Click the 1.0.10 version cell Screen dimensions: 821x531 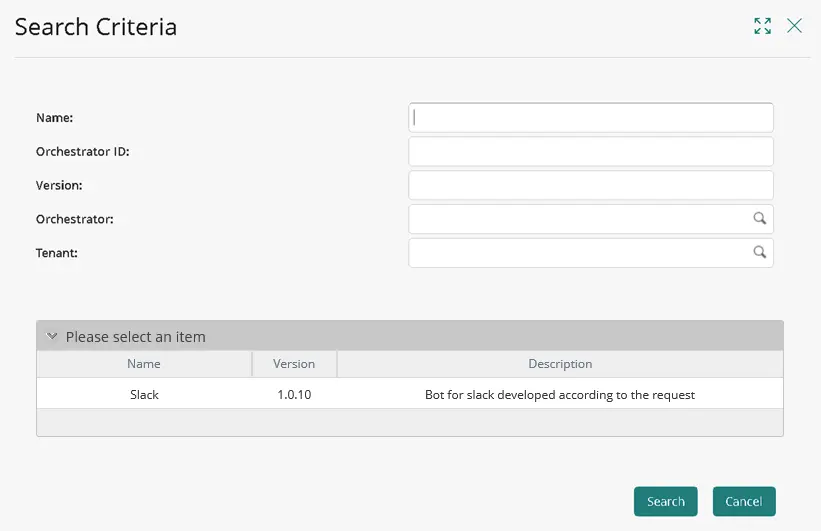click(x=294, y=394)
